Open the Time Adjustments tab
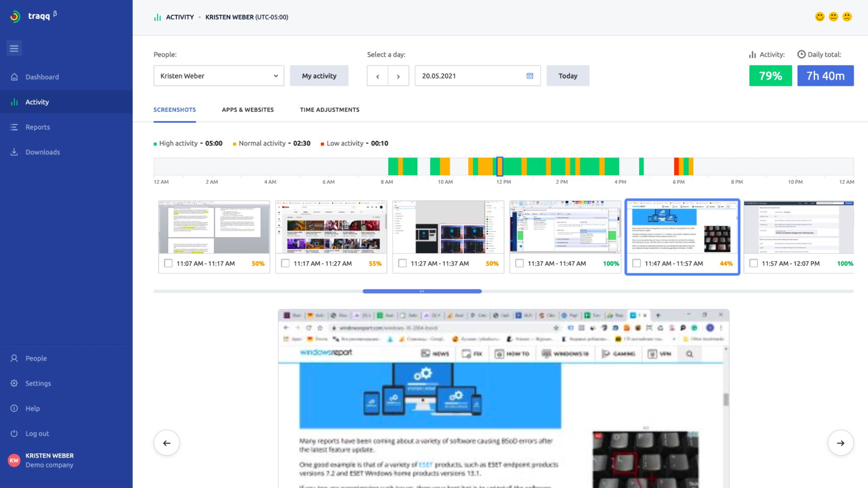Screen dimensions: 868x488 329,109
